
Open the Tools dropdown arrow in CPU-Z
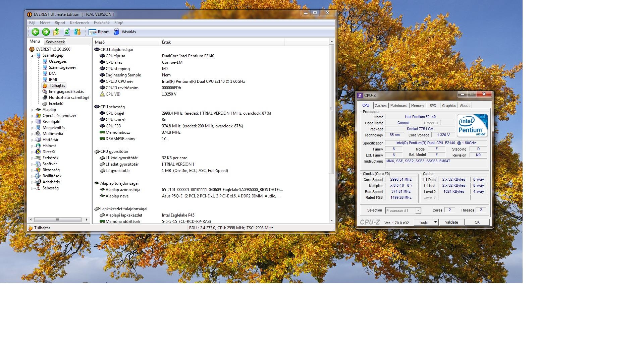[435, 222]
